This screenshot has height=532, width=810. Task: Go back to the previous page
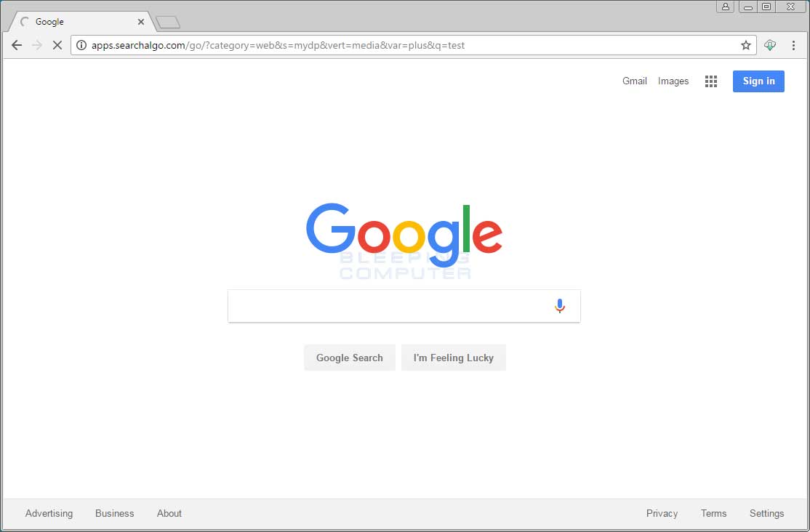pos(17,46)
